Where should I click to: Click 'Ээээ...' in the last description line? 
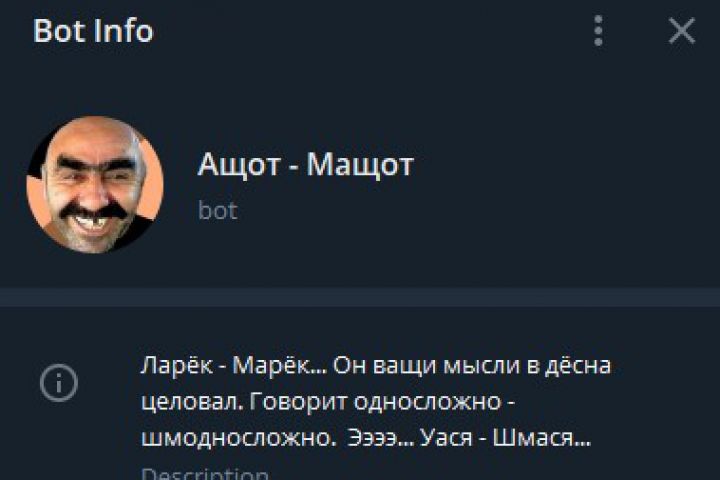[381, 438]
